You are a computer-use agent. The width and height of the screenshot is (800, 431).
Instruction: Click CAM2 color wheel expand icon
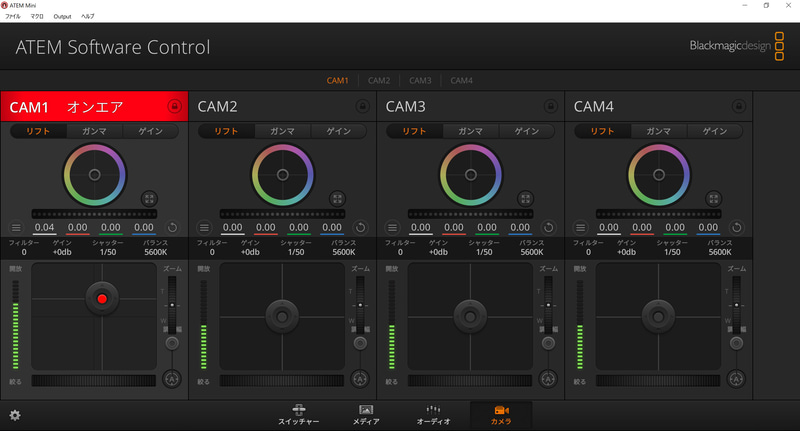point(337,199)
